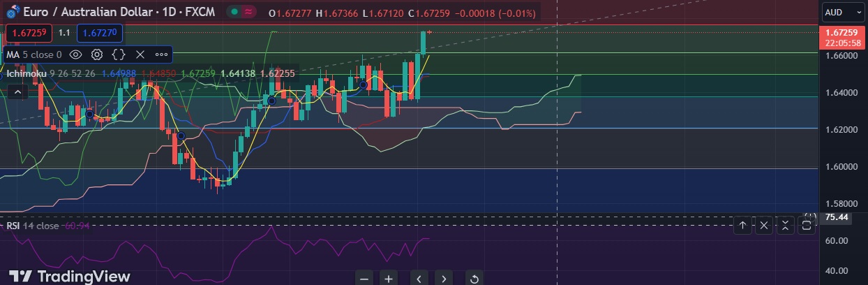
Task: Delete the RSI pane with X icon
Action: pyautogui.click(x=764, y=225)
